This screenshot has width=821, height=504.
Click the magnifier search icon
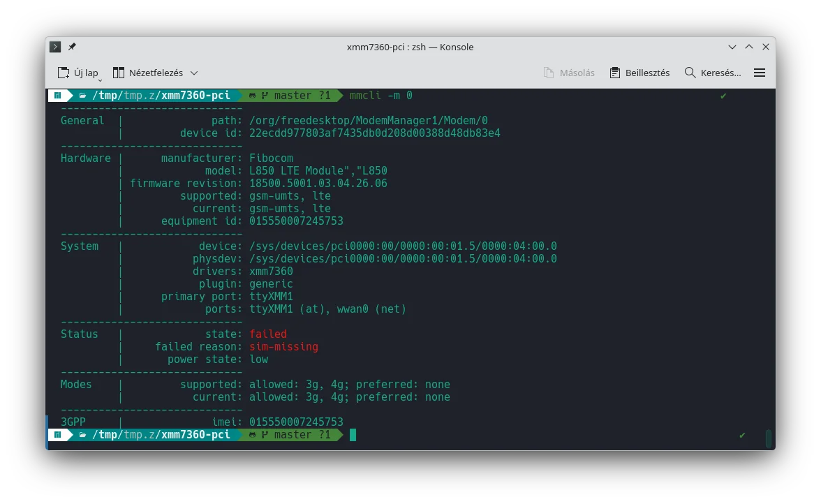690,73
